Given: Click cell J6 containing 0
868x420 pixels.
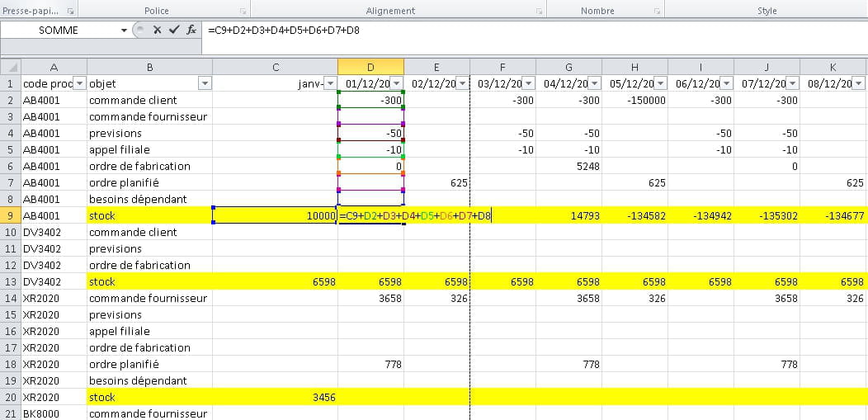Looking at the screenshot, I should pyautogui.click(x=767, y=166).
